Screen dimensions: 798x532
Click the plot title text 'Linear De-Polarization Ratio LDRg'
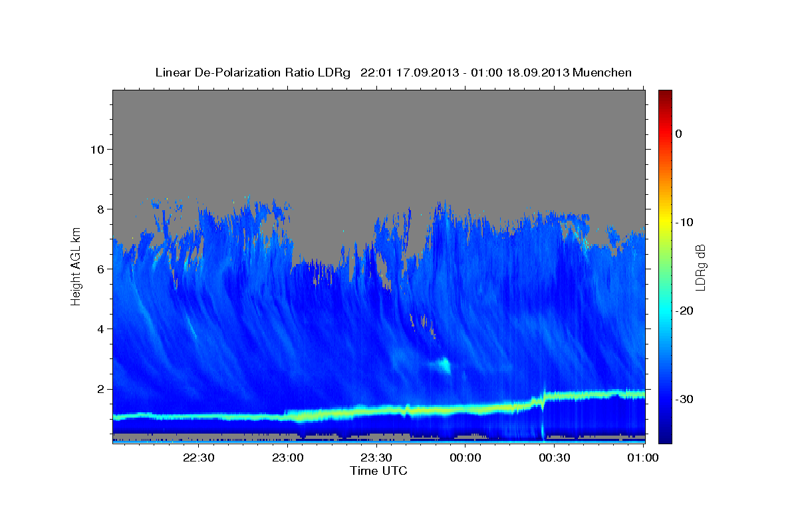point(253,72)
